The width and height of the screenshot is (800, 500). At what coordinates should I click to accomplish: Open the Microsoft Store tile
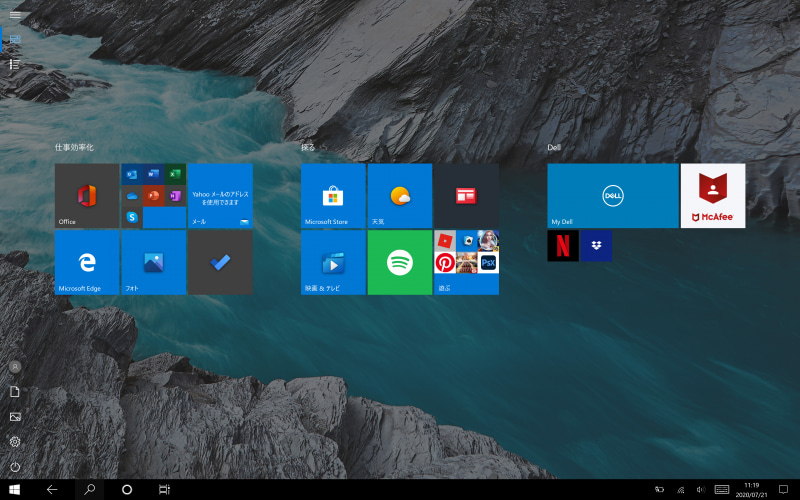coord(333,195)
